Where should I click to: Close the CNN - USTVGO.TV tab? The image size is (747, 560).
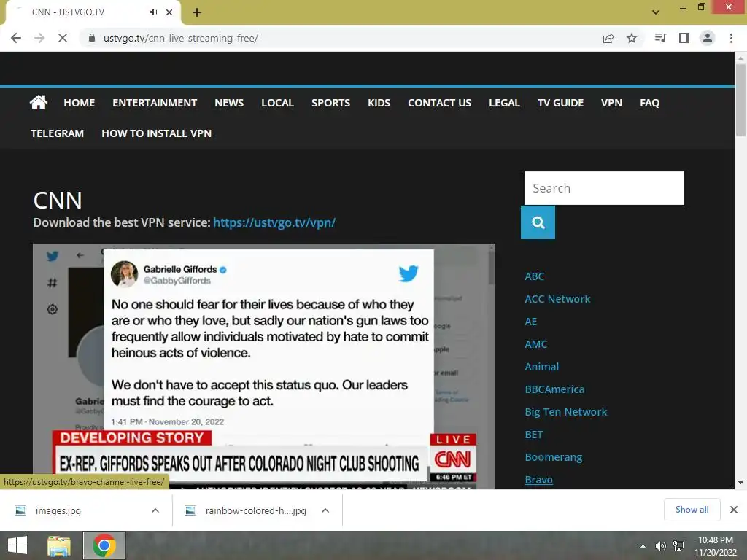(169, 12)
